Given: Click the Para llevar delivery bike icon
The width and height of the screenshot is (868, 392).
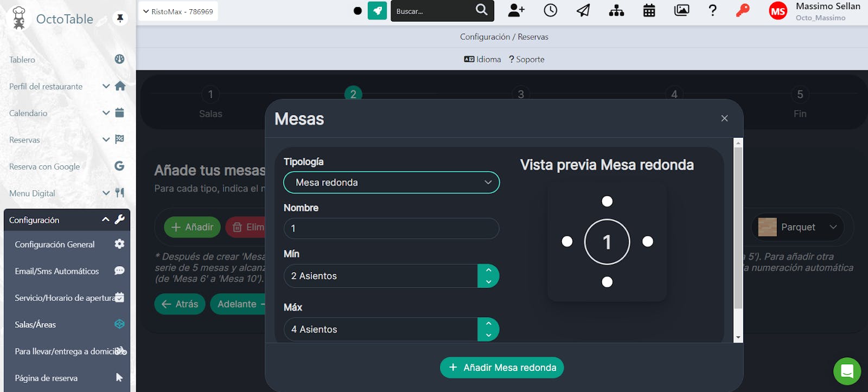Looking at the screenshot, I should point(121,351).
